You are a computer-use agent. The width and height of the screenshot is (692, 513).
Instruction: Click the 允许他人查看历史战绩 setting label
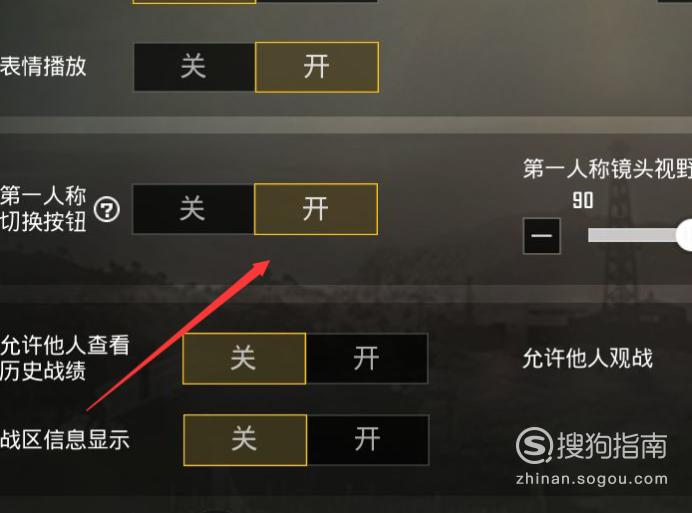click(65, 358)
